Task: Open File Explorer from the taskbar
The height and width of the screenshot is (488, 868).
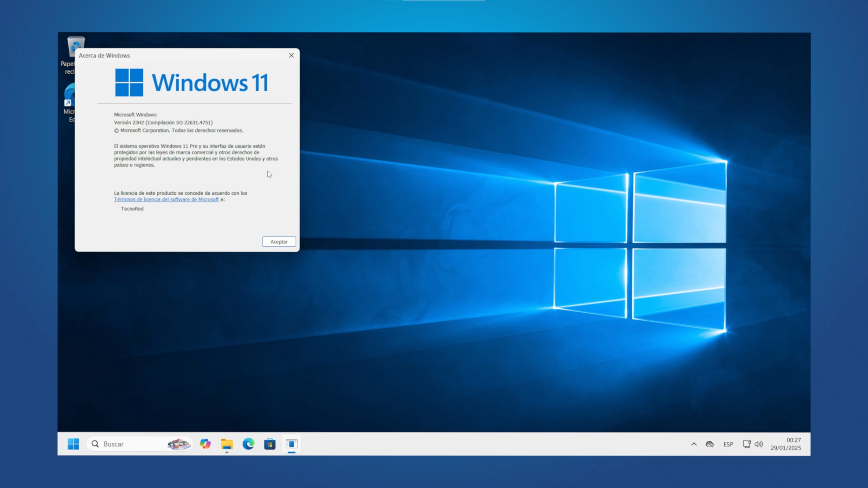Action: tap(226, 444)
